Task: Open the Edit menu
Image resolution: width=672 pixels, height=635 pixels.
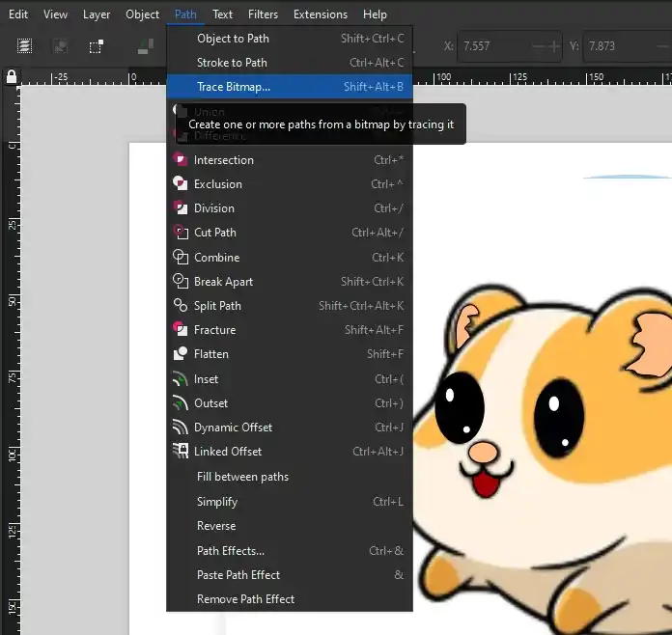Action: (18, 14)
